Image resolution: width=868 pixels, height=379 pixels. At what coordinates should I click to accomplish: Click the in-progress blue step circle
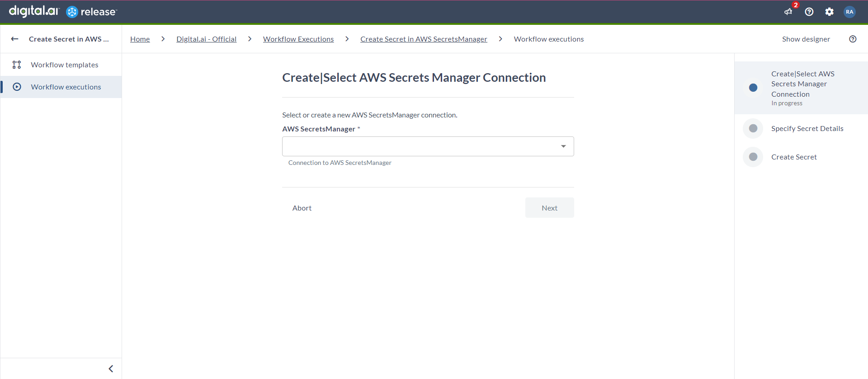pos(753,88)
